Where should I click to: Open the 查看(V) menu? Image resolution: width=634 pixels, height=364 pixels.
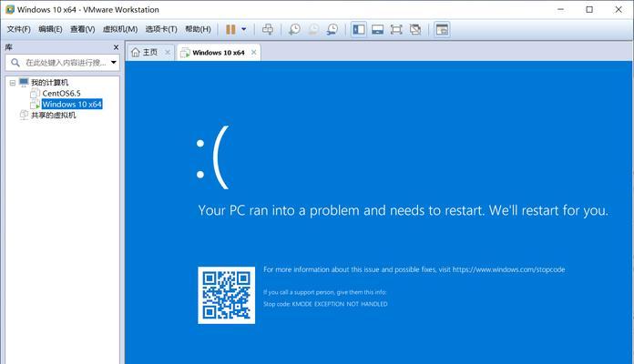click(x=83, y=29)
